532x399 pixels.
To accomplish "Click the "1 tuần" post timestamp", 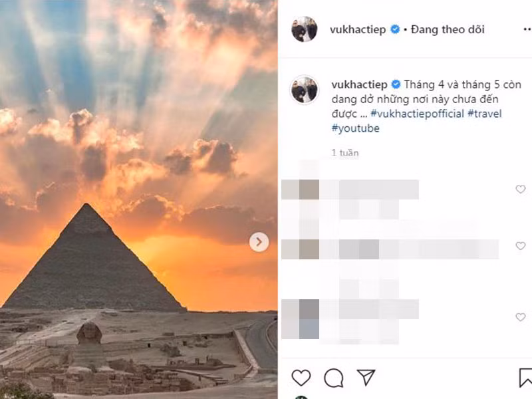I will click(345, 153).
